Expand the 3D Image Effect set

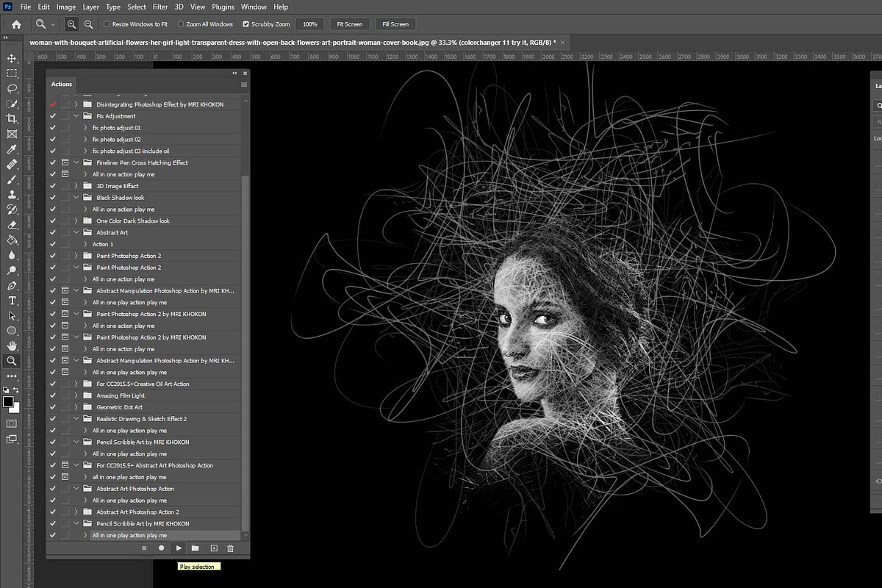[x=76, y=186]
